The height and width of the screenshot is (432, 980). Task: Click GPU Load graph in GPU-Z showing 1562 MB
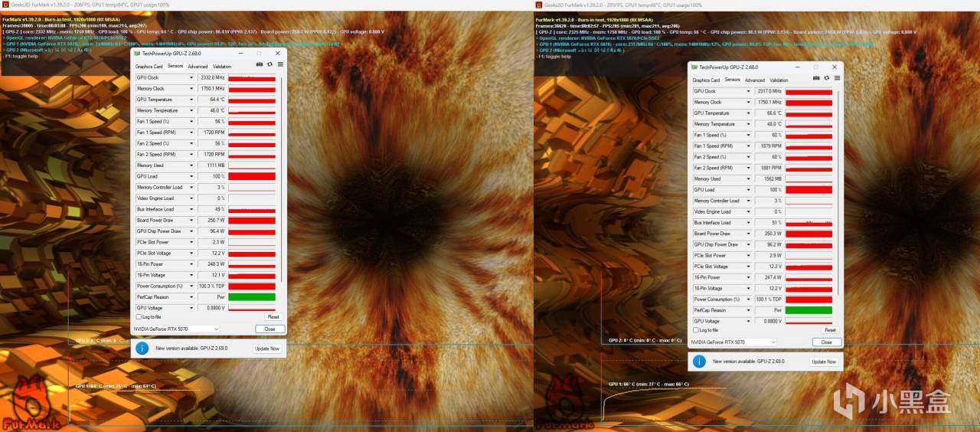tap(808, 190)
